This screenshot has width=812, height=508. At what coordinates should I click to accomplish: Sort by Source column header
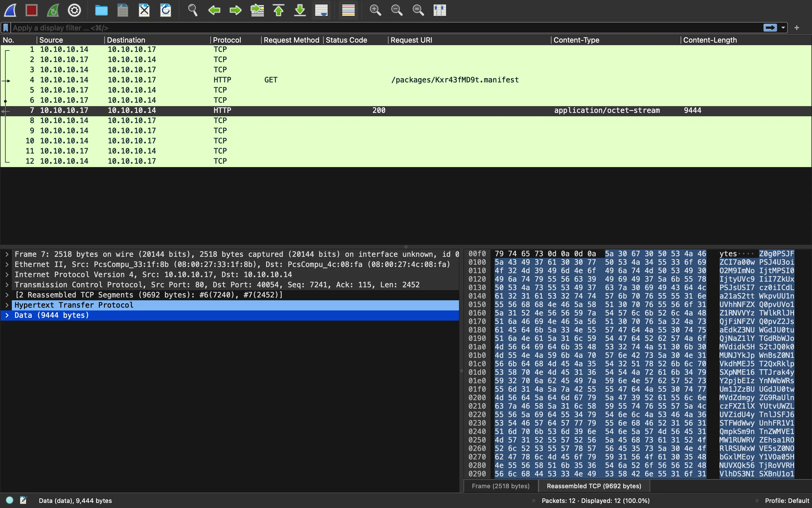pyautogui.click(x=70, y=40)
